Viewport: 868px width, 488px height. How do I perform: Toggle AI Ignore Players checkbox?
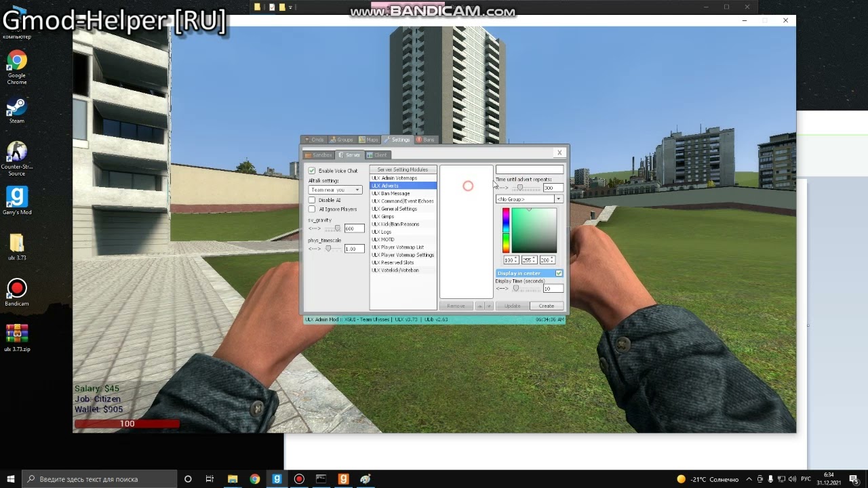point(312,209)
